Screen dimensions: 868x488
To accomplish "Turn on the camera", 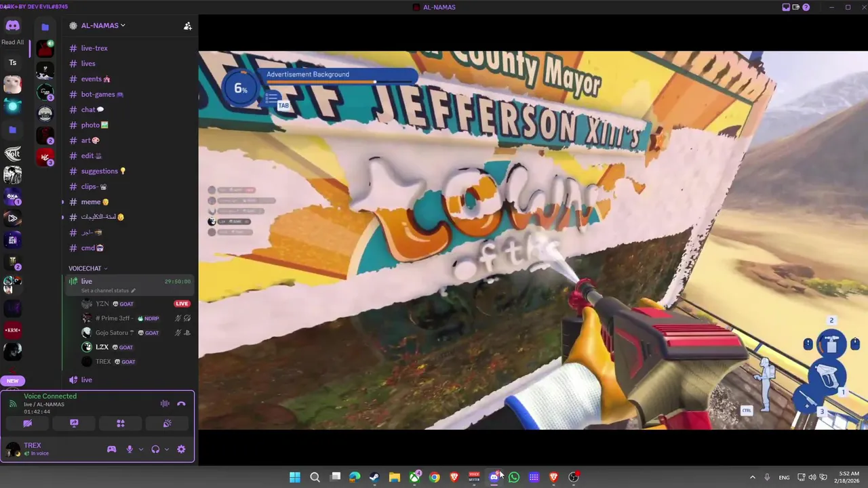I will click(28, 424).
